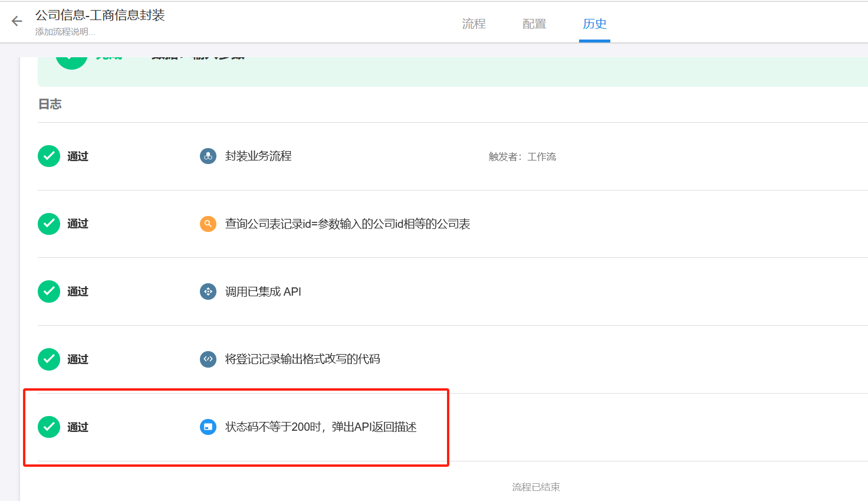Open the 封装业务流程 log entry

point(258,156)
